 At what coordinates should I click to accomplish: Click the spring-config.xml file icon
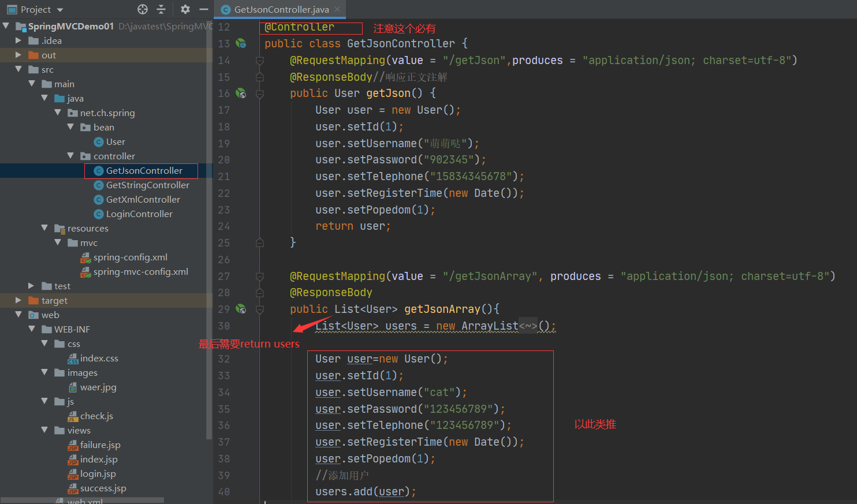click(85, 257)
